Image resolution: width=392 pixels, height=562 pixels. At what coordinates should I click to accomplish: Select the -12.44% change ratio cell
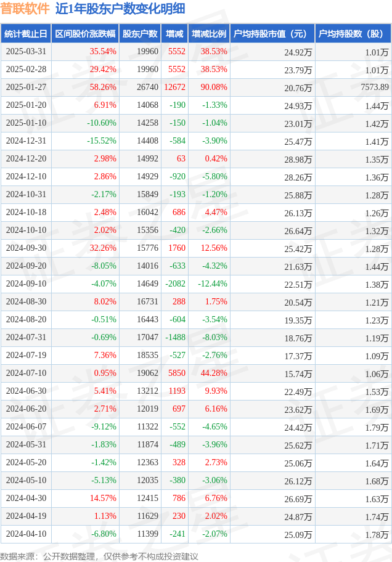(213, 284)
